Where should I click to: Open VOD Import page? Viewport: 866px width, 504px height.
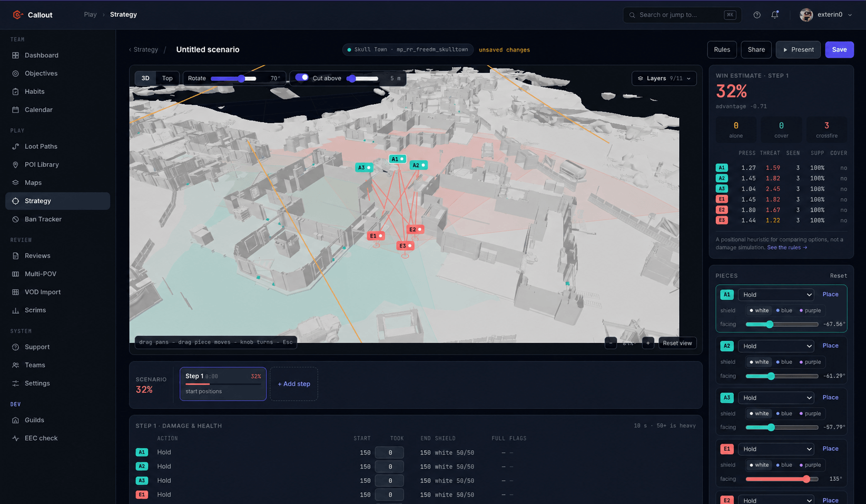tap(57, 292)
